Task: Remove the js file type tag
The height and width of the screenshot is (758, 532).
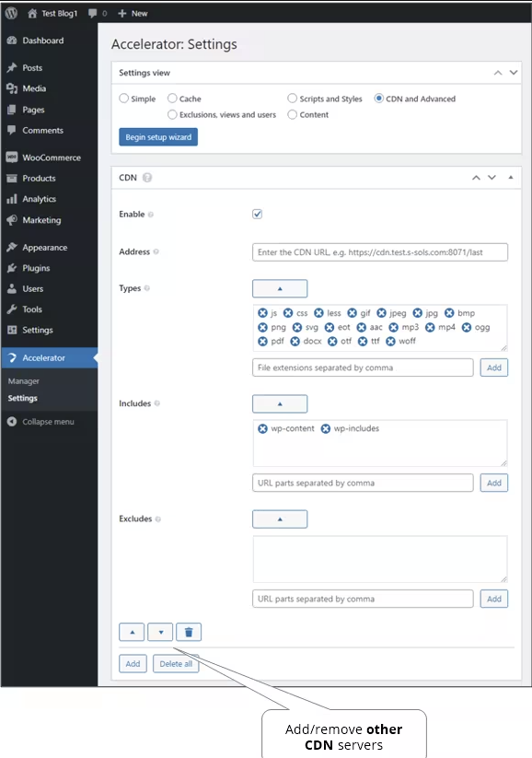Action: 262,313
